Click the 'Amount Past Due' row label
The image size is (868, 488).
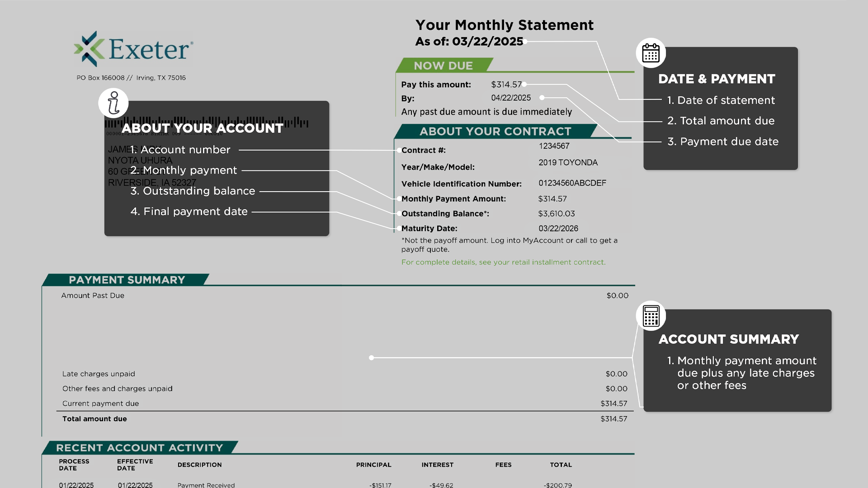click(x=93, y=296)
